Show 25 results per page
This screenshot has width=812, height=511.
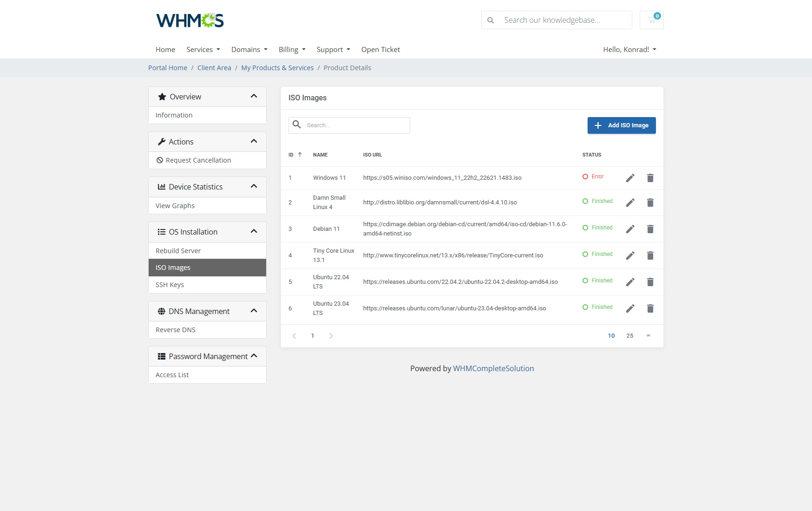click(x=630, y=335)
